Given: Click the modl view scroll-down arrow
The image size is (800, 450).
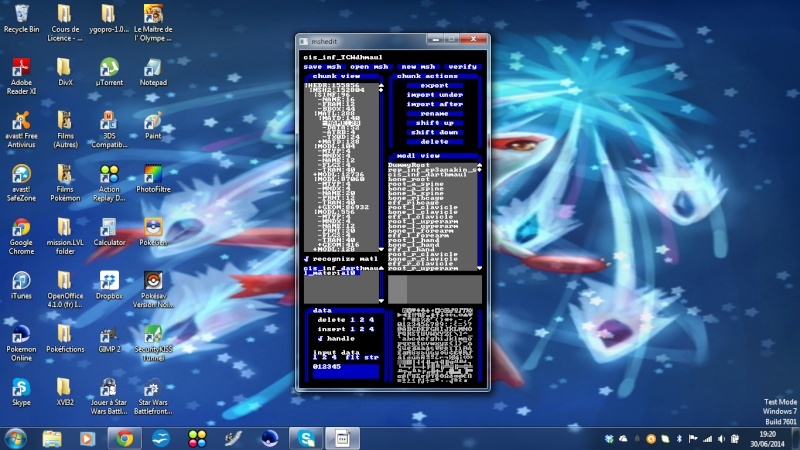Looking at the screenshot, I should (x=480, y=267).
